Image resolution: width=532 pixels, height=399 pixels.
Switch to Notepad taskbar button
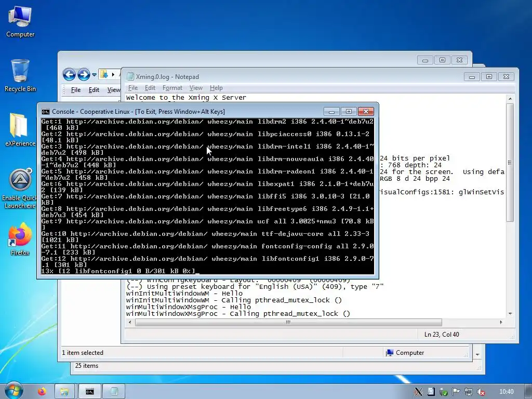(x=114, y=392)
